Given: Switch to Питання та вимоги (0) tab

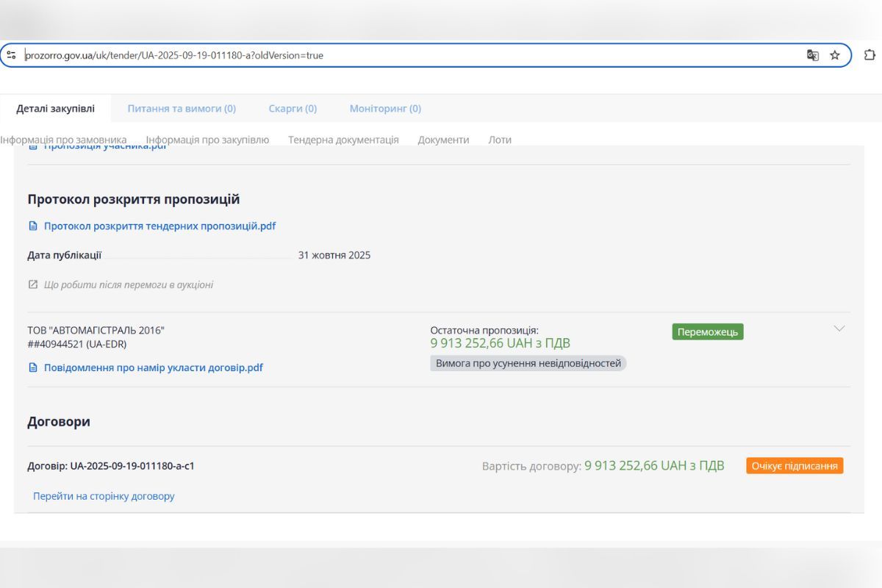Looking at the screenshot, I should tap(182, 109).
